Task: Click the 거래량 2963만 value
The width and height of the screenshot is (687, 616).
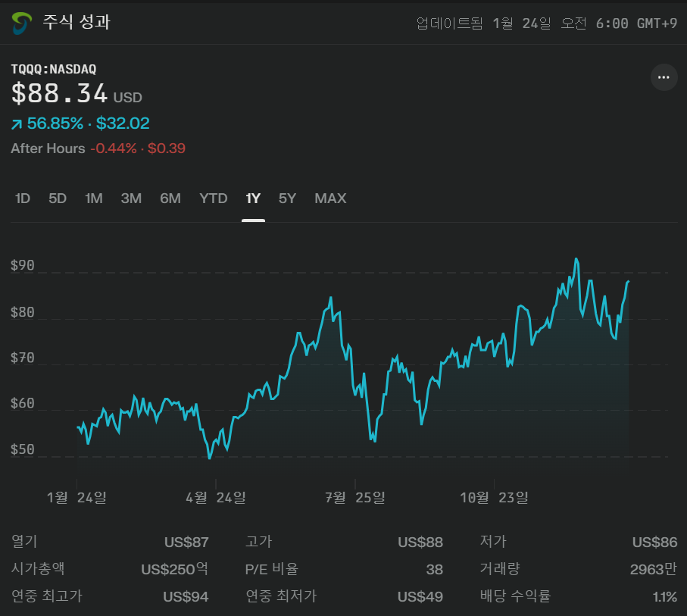Action: (x=654, y=570)
